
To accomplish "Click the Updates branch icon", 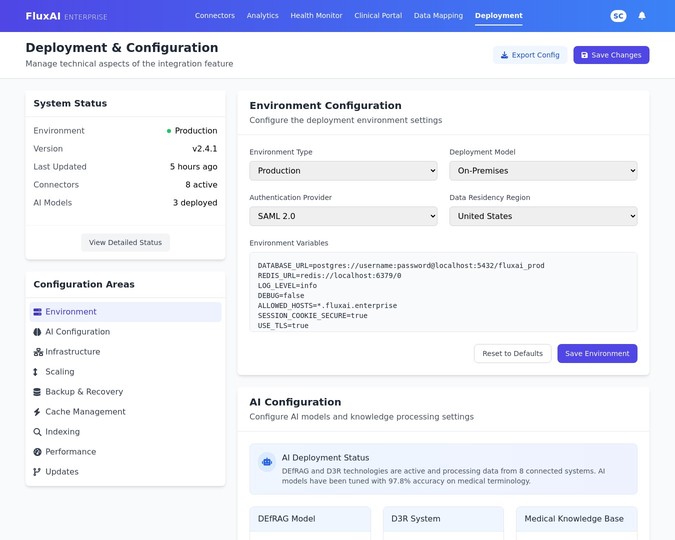I will click(37, 472).
